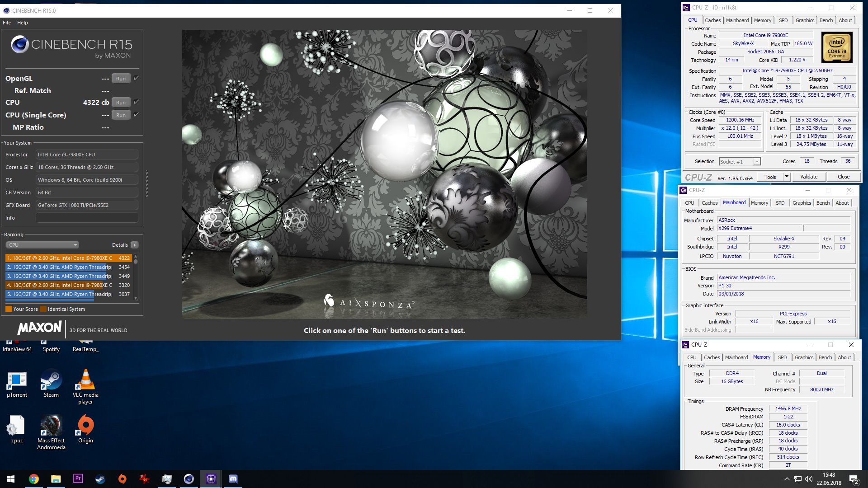
Task: Run the CPU benchmark
Action: (121, 102)
